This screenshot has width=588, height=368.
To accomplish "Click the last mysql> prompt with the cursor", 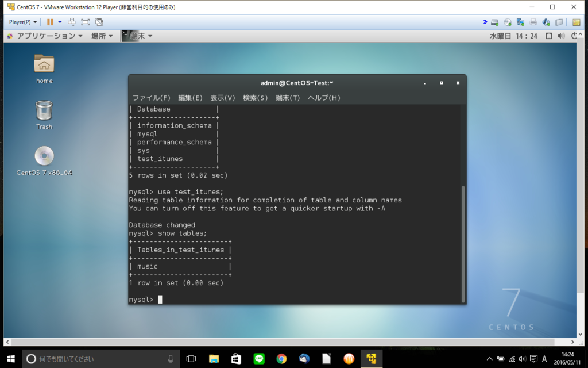I will click(x=145, y=299).
